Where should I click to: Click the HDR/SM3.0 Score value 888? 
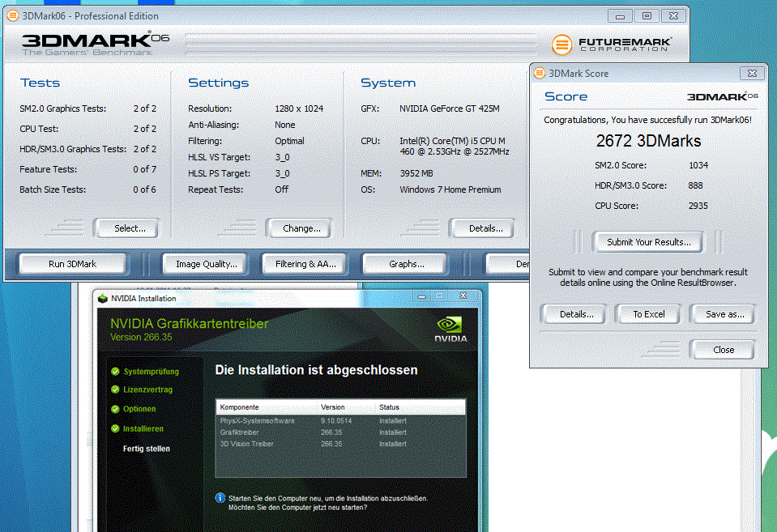click(695, 185)
